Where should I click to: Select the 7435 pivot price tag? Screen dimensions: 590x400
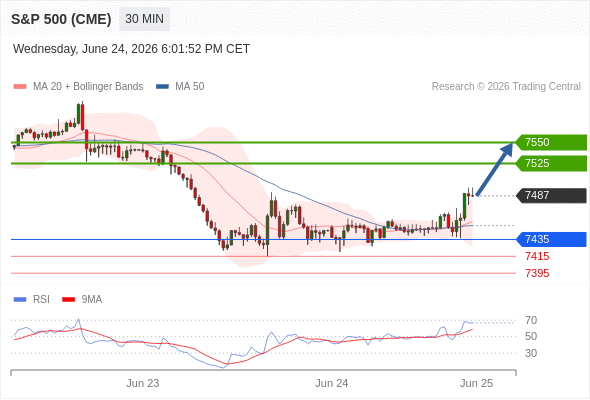pyautogui.click(x=551, y=239)
